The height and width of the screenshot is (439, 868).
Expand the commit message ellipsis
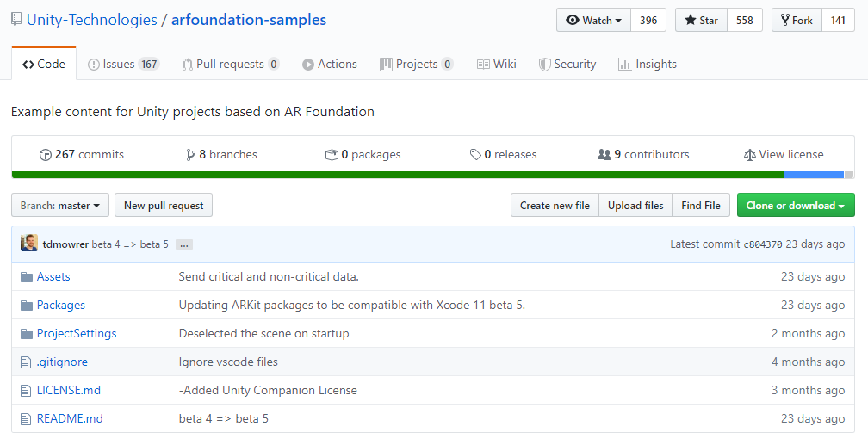coord(183,244)
